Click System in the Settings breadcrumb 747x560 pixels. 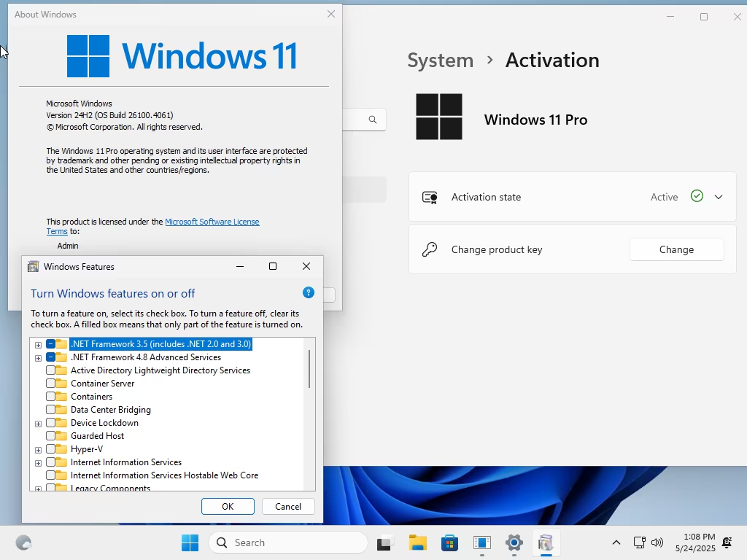(x=440, y=61)
